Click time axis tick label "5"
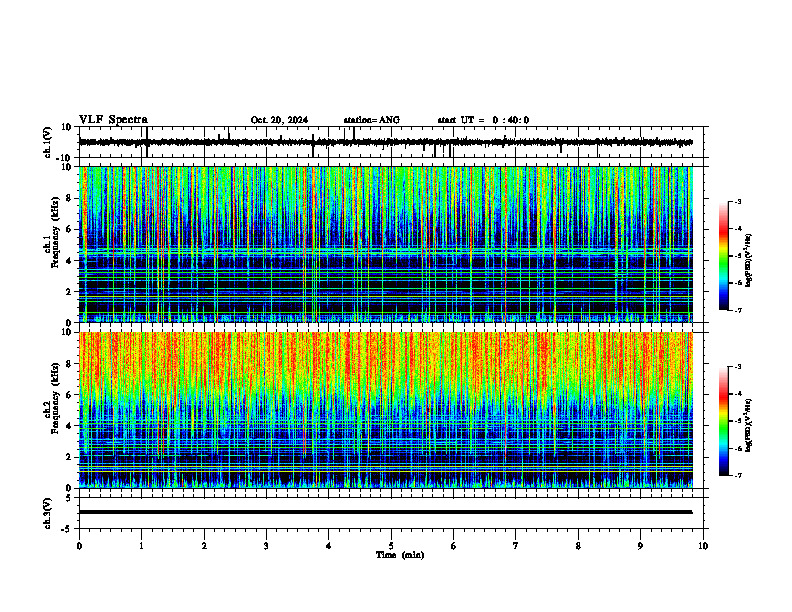Screen dimensions: 792x612 click(391, 546)
